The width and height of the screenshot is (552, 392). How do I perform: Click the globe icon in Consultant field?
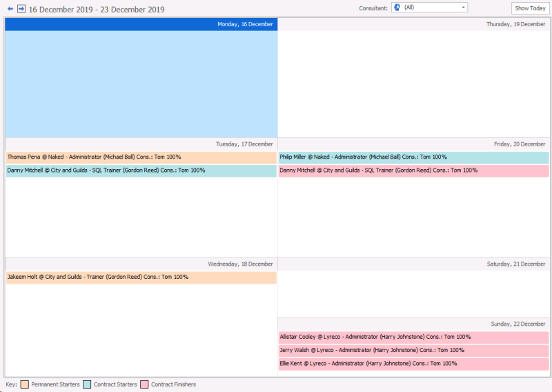397,8
